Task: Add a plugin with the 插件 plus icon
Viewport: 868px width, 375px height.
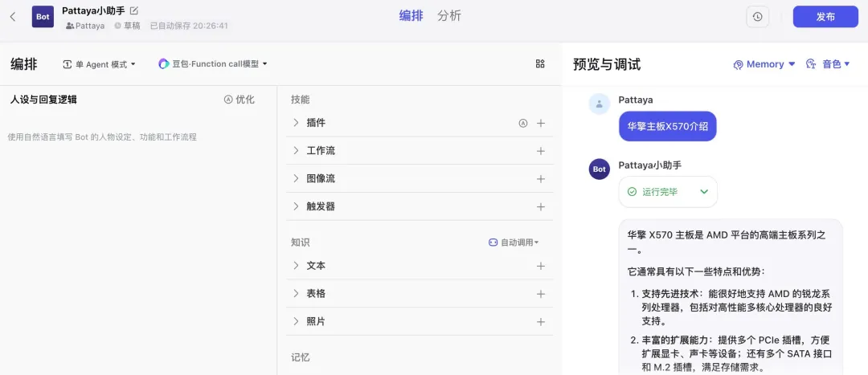Action: pyautogui.click(x=541, y=124)
